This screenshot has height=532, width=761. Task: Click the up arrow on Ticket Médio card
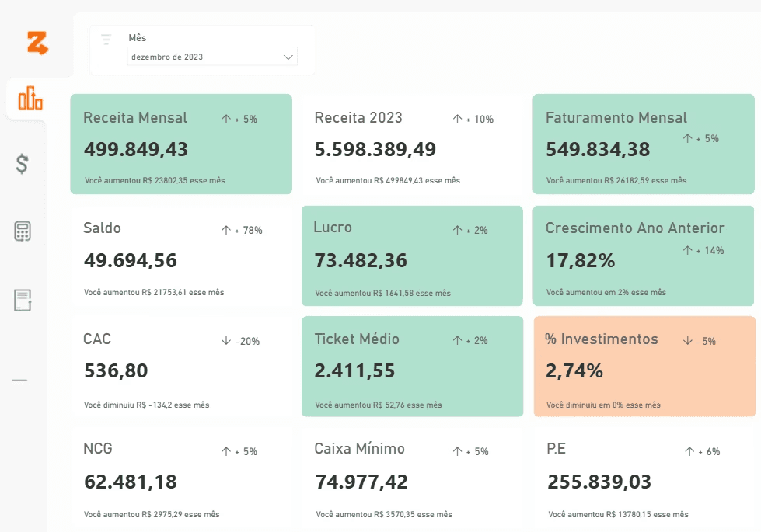pos(457,340)
